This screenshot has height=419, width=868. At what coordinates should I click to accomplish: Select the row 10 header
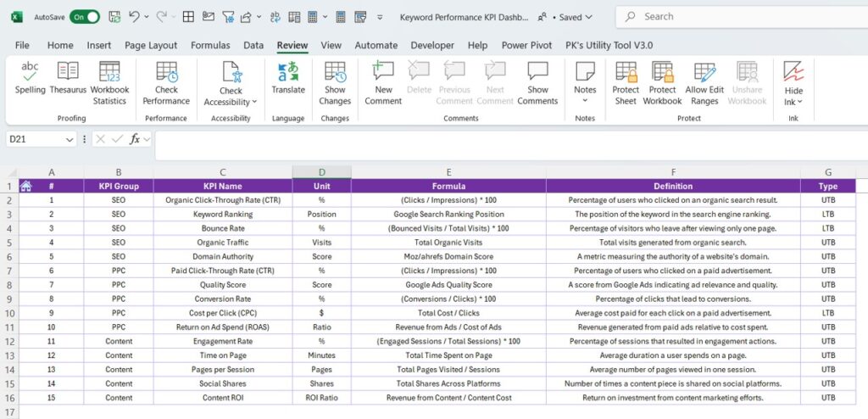click(8, 313)
